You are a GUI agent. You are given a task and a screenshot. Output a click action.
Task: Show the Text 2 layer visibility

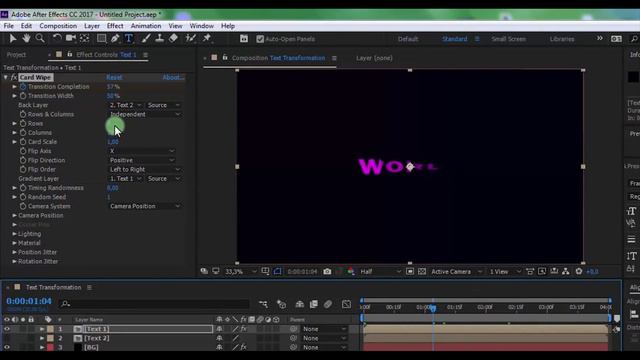7,338
